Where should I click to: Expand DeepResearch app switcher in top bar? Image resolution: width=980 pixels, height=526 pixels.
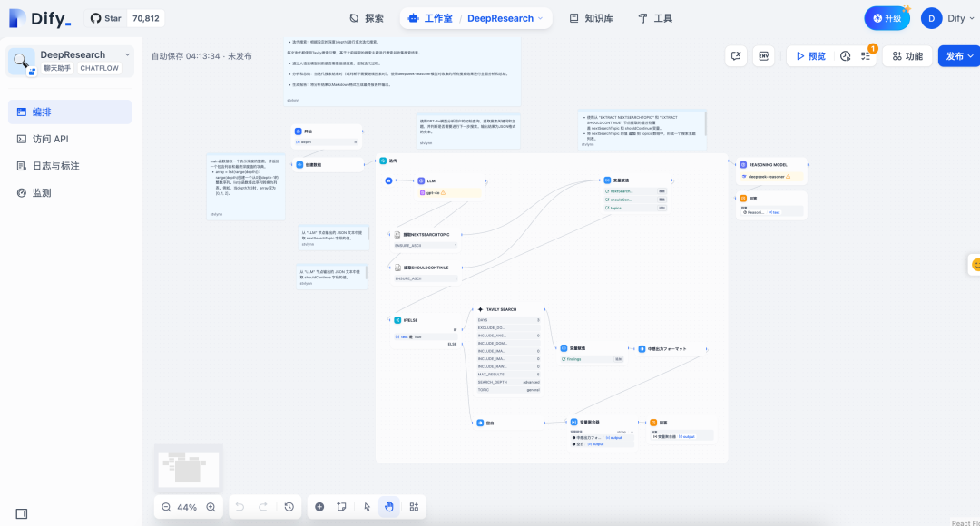click(x=505, y=18)
